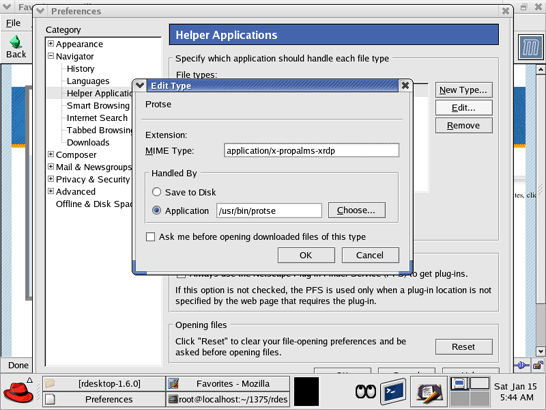Switch to Preferences taskbar entry
This screenshot has height=410, width=546.
point(104,399)
